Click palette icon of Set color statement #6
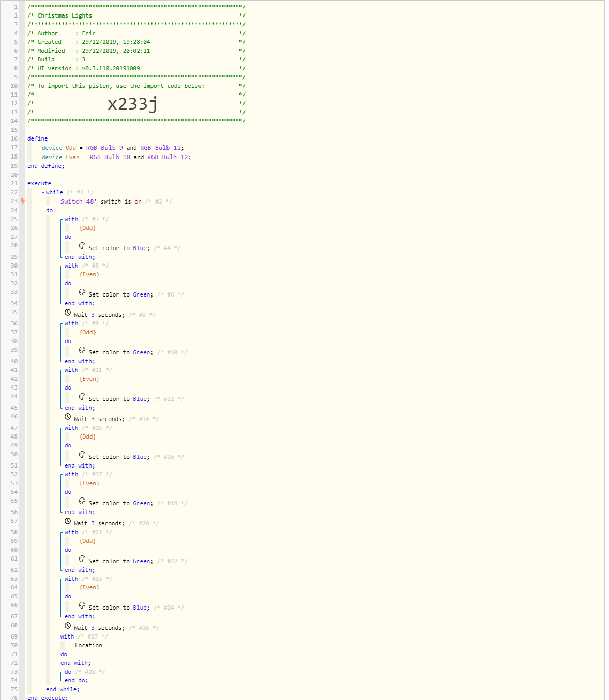 [x=82, y=292]
